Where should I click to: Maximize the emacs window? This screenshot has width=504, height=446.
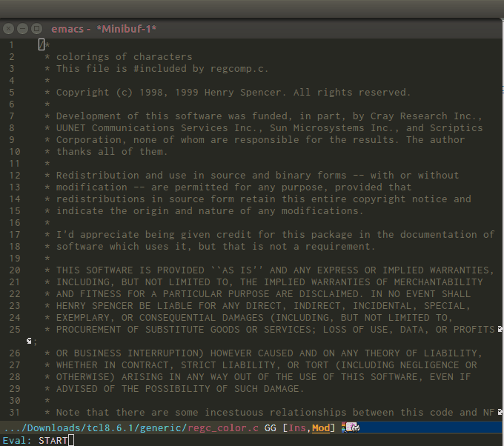tap(36, 29)
